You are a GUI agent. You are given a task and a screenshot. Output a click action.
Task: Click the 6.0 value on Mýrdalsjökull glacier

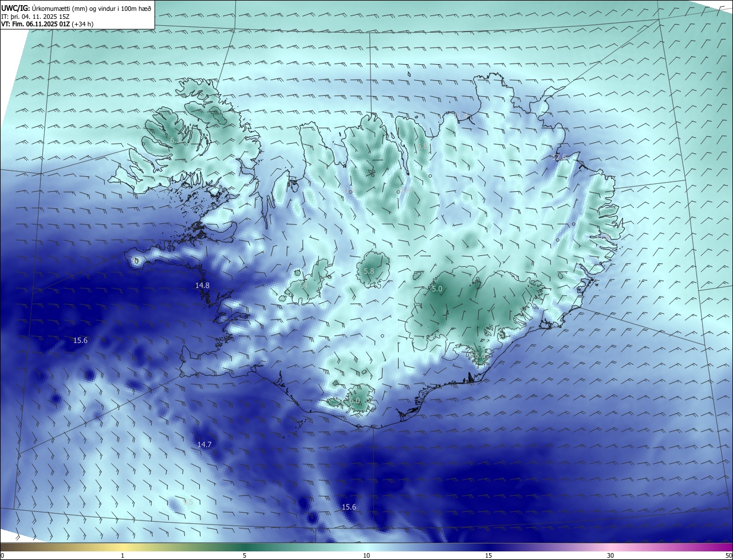354,401
